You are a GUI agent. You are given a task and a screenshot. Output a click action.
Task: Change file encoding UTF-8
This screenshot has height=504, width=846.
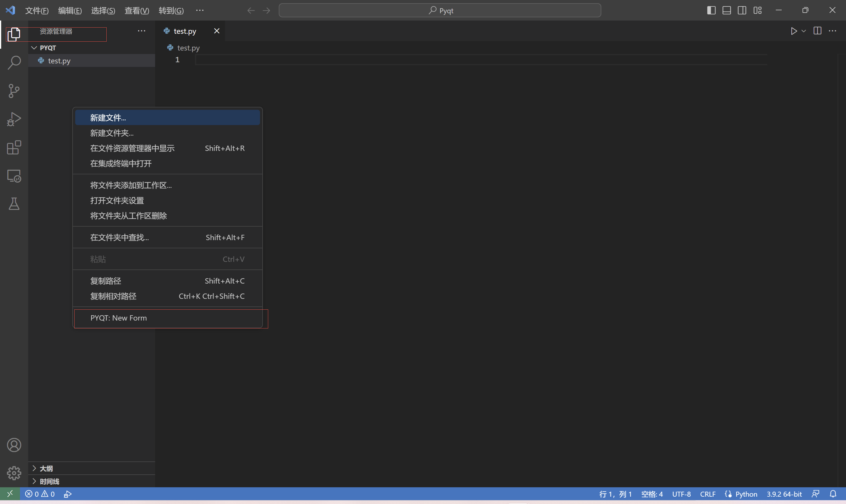681,494
